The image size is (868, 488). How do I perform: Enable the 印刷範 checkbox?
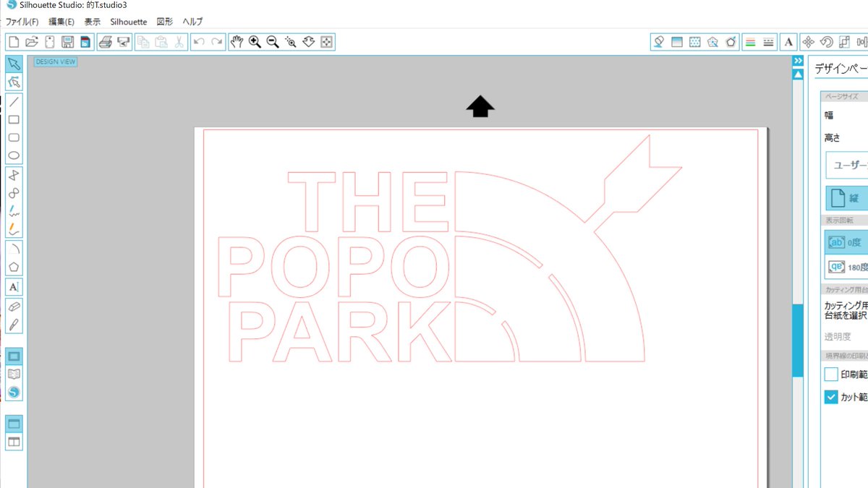(831, 374)
